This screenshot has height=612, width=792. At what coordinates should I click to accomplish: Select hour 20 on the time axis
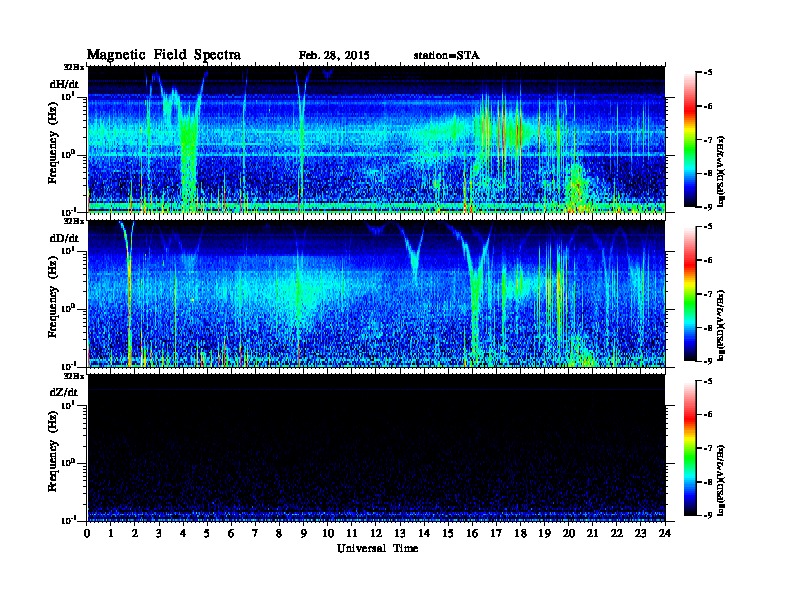pos(568,534)
